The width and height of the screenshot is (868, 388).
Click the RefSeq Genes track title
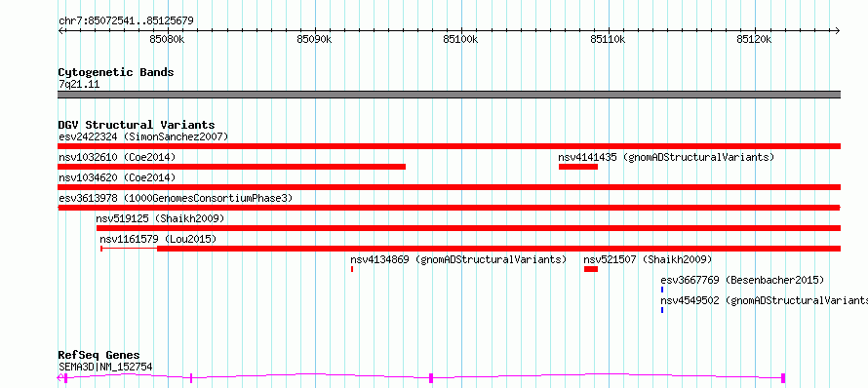(x=99, y=356)
